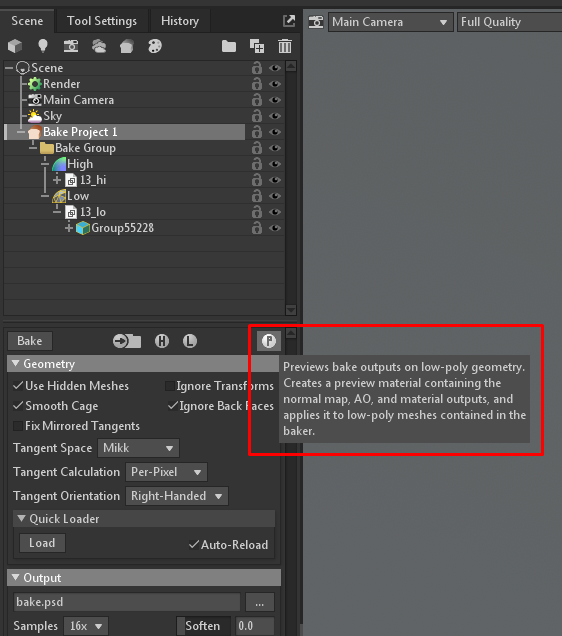The height and width of the screenshot is (636, 562).
Task: Click the Soften value field 0.0
Action: (x=254, y=626)
